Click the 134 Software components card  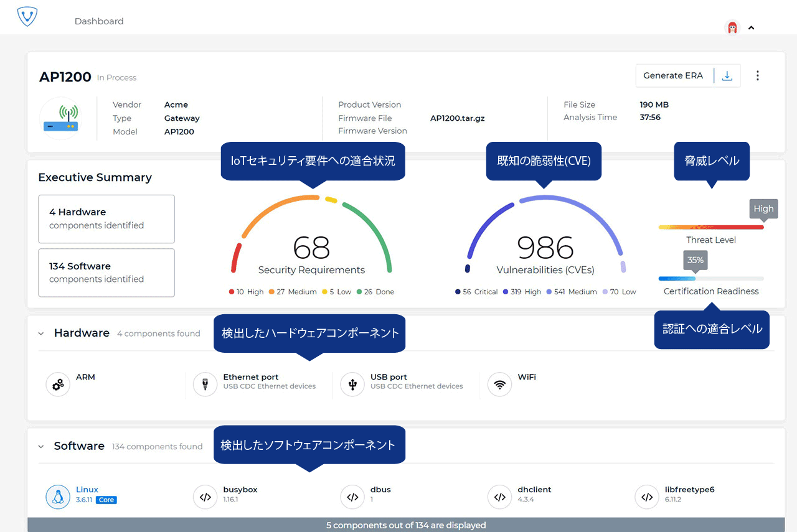106,273
